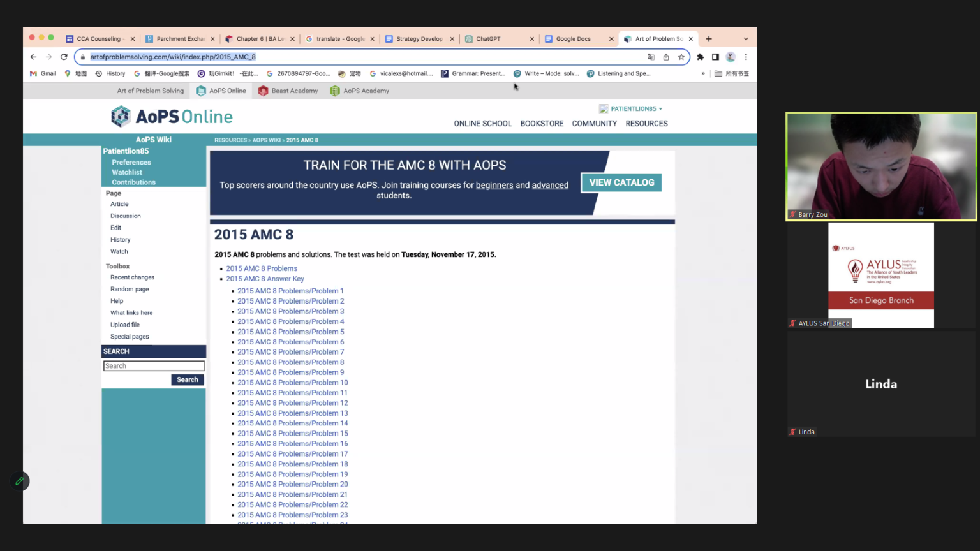Translate this page using the translate icon
The image size is (980, 551).
point(651,57)
